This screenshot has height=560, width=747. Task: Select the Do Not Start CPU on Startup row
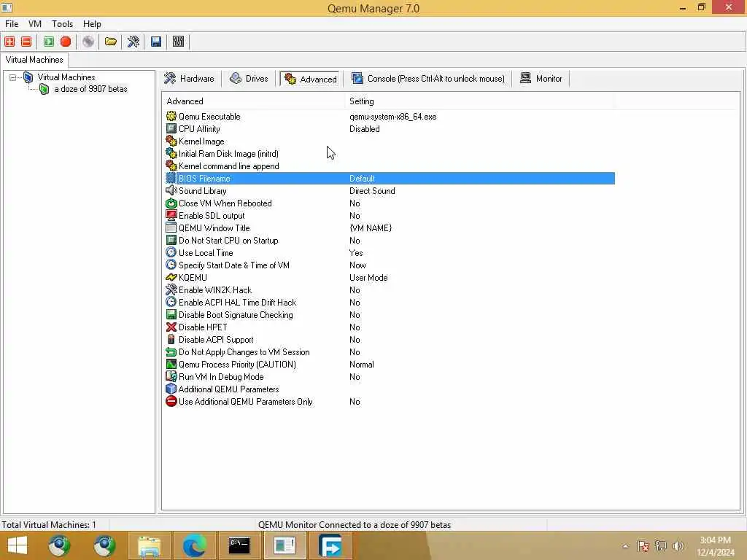(x=390, y=241)
